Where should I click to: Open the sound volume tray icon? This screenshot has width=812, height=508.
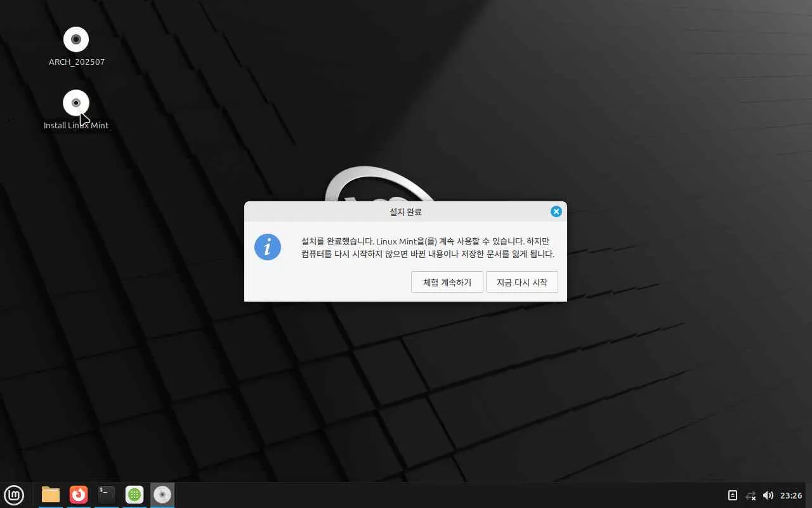coord(768,495)
